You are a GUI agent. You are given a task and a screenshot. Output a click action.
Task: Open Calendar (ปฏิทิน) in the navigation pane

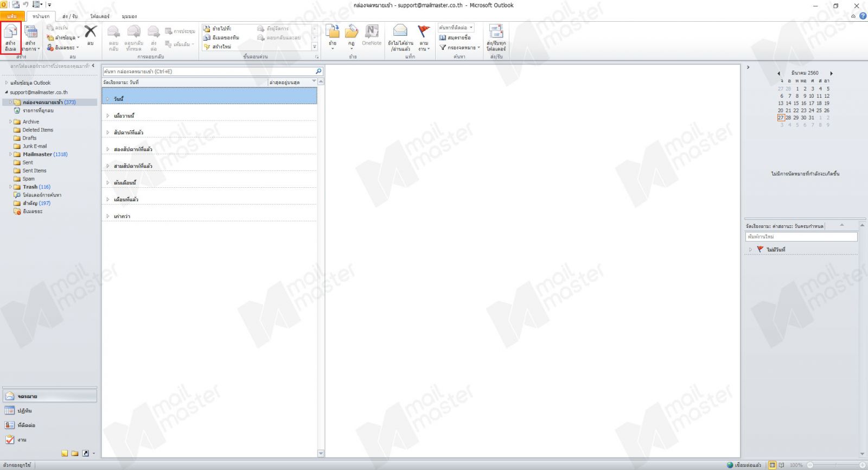[49, 411]
